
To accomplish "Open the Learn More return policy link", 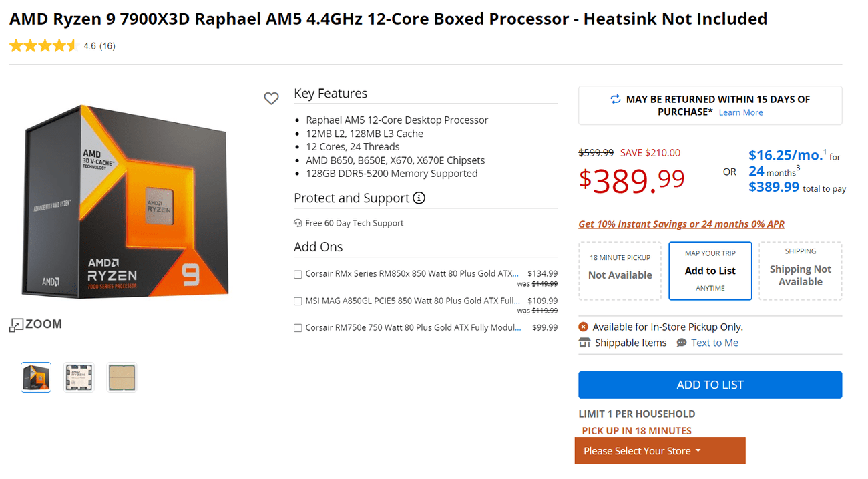I will point(740,112).
